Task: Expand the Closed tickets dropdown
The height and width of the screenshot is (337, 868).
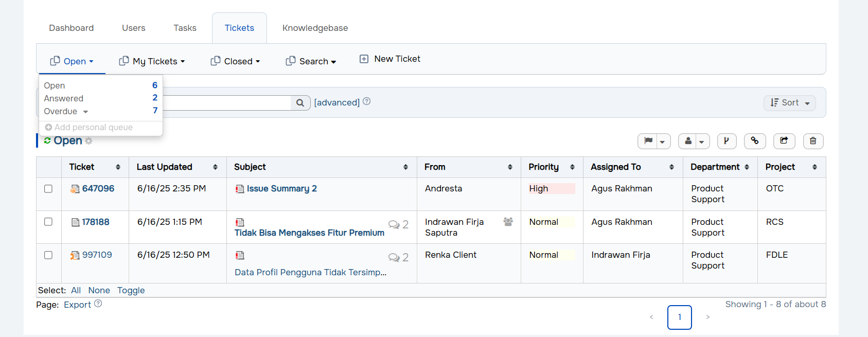Action: 235,61
